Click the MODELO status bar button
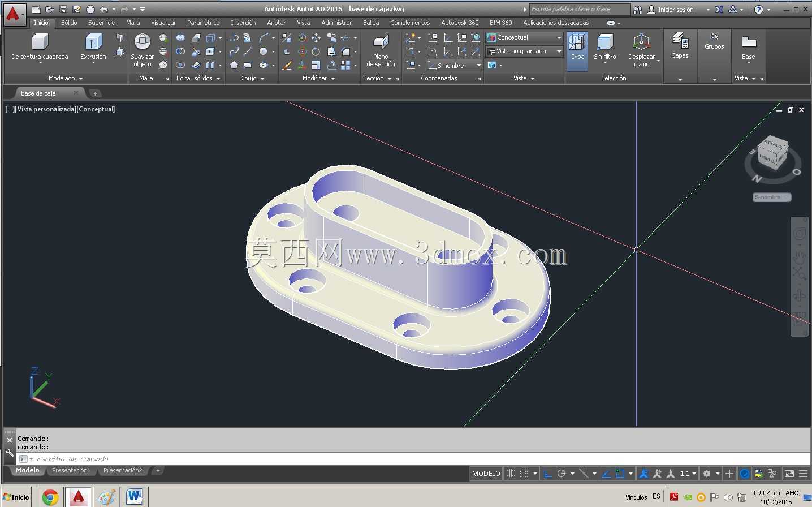The height and width of the screenshot is (507, 812). (x=486, y=474)
